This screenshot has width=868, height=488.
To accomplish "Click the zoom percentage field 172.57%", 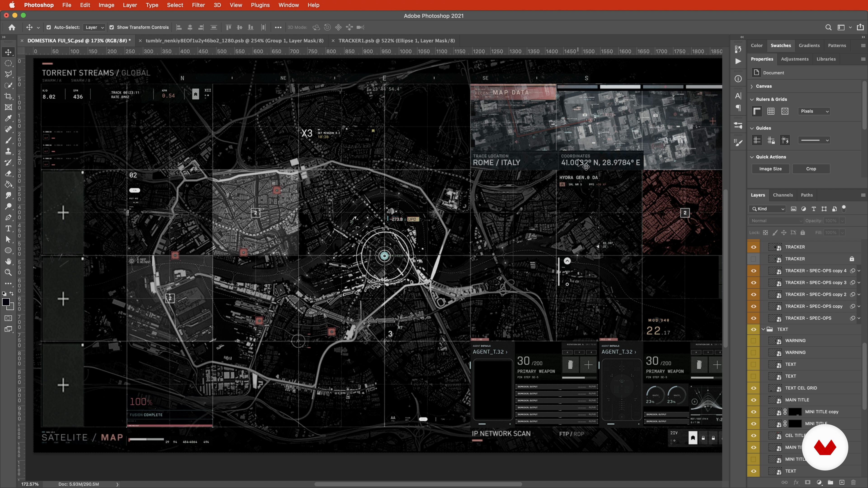I will click(x=30, y=484).
